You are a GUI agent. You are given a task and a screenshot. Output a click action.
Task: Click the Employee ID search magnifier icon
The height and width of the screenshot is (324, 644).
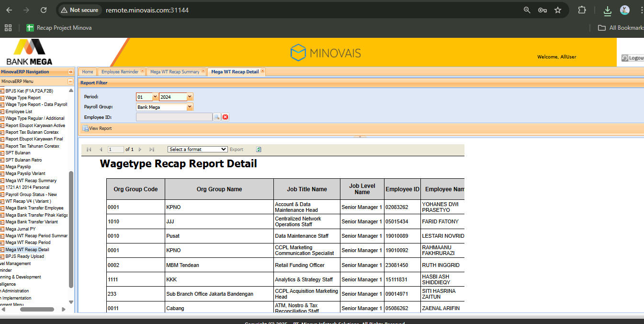coord(217,117)
